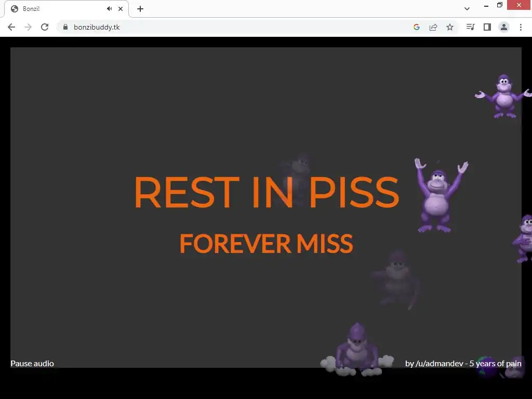The height and width of the screenshot is (399, 532).
Task: Open the media controls icon
Action: point(470,27)
